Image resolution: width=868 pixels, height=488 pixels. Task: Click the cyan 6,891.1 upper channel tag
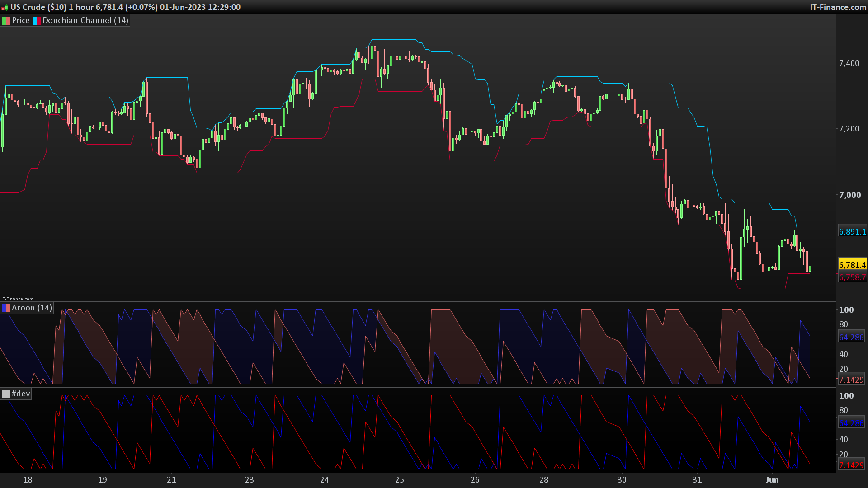(x=852, y=232)
